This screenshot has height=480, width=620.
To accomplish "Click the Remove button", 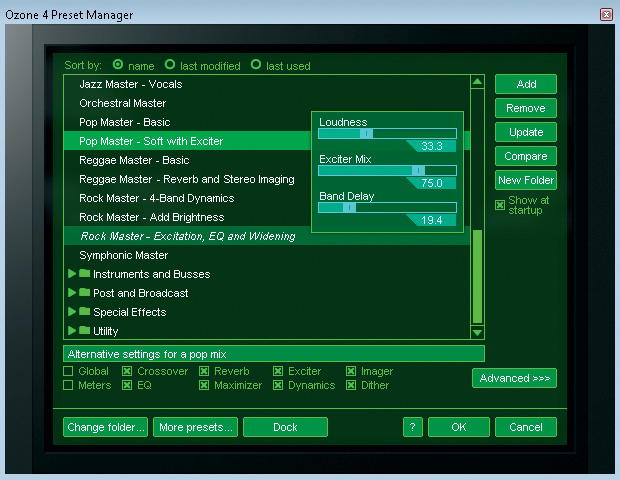I will pos(526,108).
